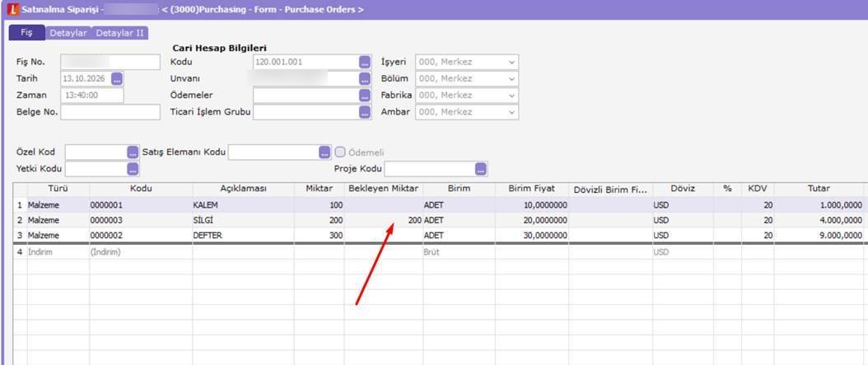Screen dimensions: 868x365
Task: Open the Ödemeler lookup button
Action: 364,96
